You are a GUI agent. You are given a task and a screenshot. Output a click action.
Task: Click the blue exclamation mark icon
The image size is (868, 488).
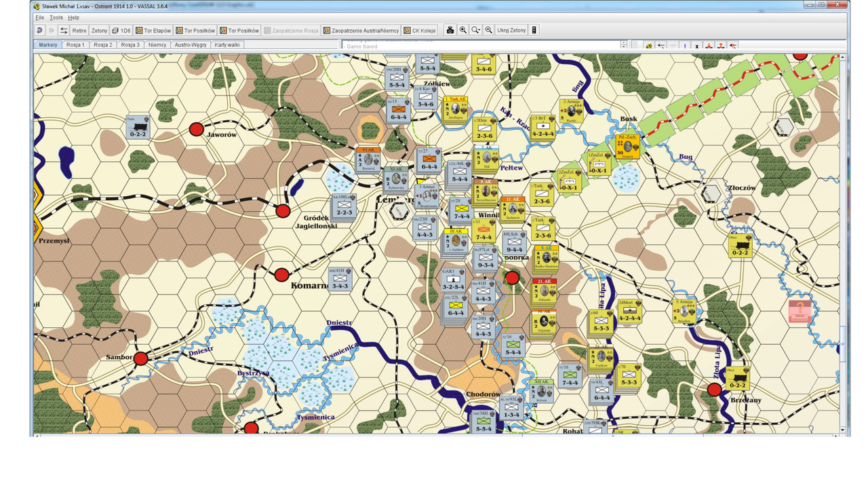pos(685,45)
